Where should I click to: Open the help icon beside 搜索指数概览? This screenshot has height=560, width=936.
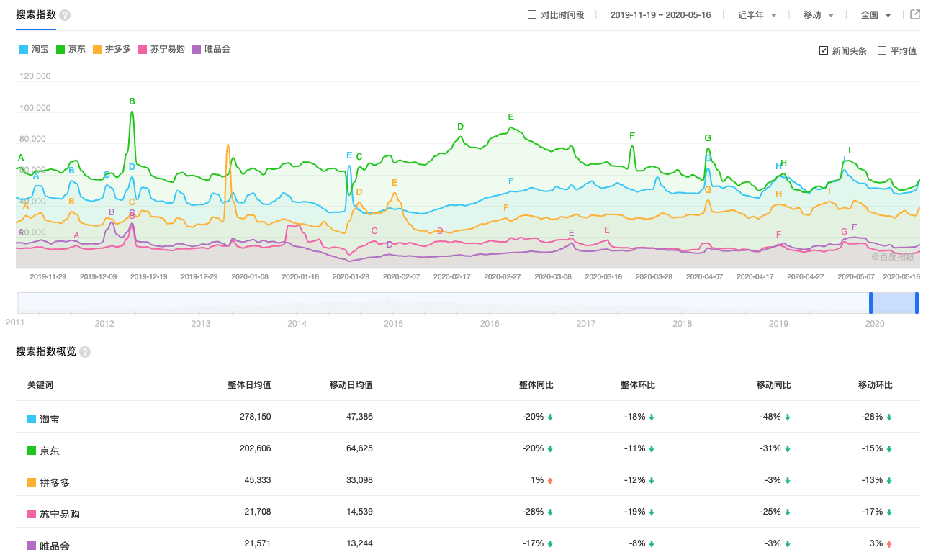85,352
